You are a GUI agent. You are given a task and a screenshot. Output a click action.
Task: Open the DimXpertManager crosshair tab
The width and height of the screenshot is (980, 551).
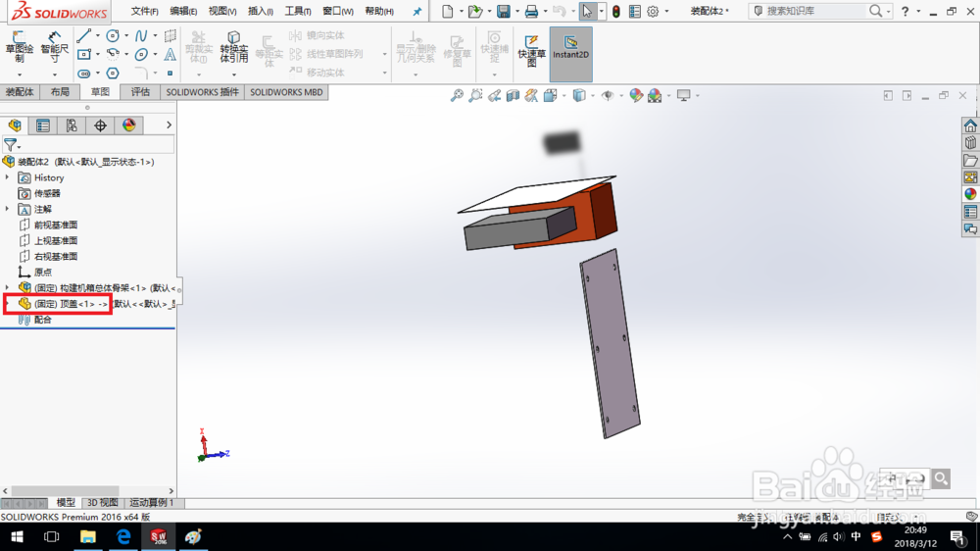[x=100, y=125]
